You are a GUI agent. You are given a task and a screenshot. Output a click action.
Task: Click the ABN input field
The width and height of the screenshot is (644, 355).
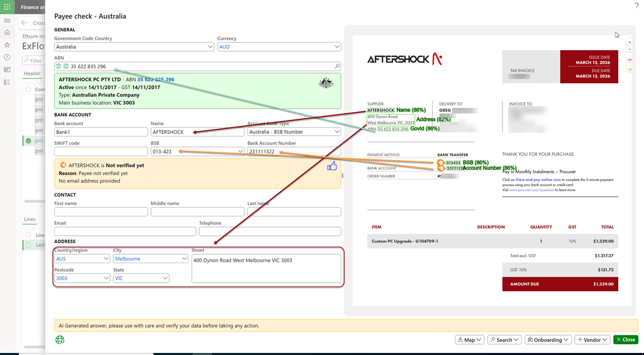tap(197, 67)
